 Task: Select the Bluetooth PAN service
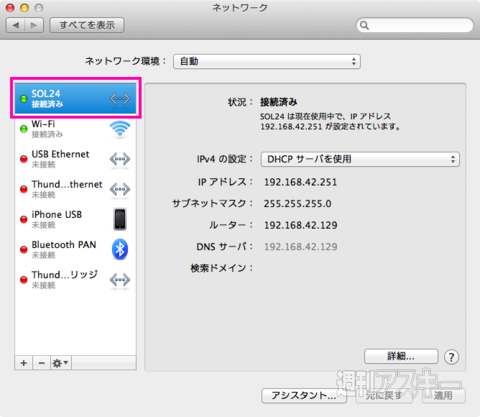click(x=75, y=249)
